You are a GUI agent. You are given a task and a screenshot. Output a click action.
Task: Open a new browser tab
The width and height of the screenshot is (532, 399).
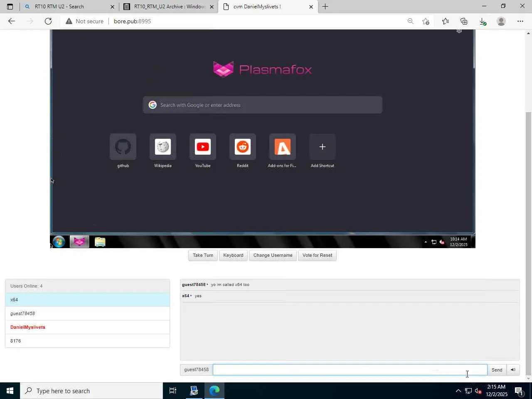tap(325, 7)
